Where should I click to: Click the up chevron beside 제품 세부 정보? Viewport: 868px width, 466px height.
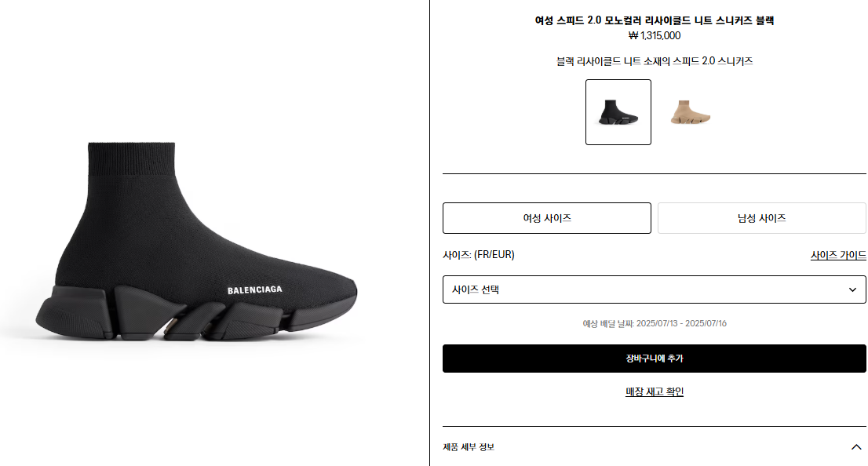856,447
